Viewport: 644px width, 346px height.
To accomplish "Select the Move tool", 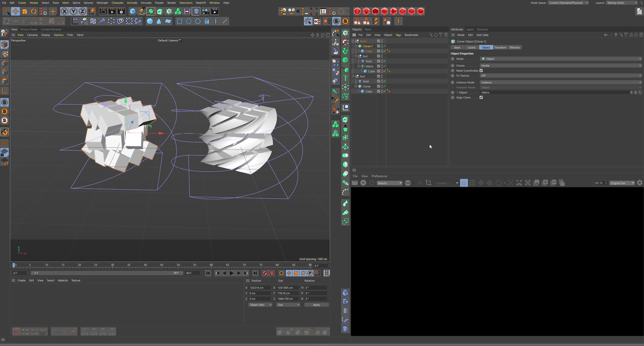I will pyautogui.click(x=15, y=12).
